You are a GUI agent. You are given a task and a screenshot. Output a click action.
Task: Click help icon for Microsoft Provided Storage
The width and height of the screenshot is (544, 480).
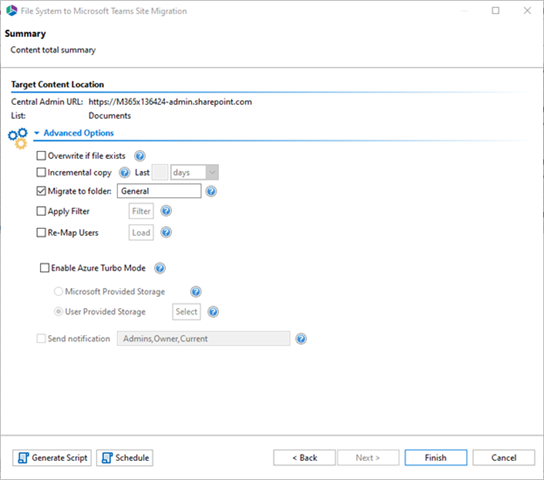196,292
